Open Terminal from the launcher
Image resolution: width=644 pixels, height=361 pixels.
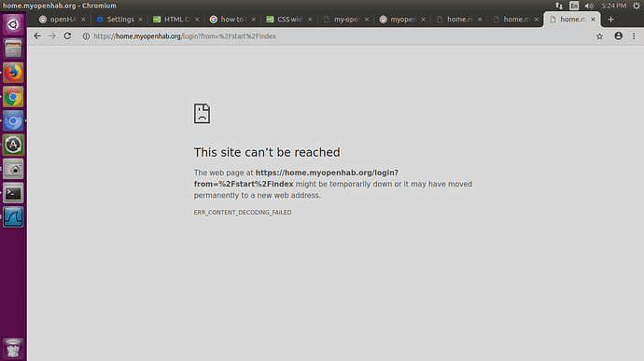13,193
